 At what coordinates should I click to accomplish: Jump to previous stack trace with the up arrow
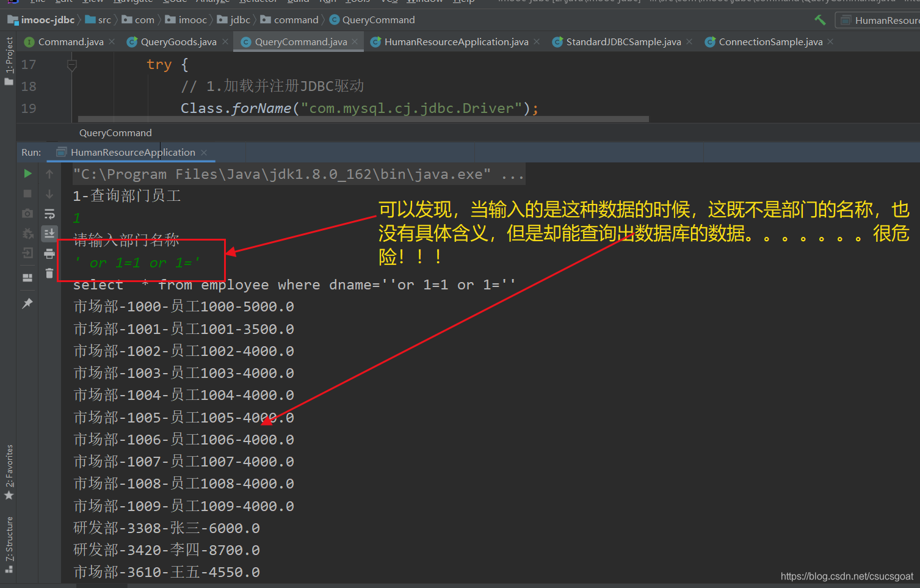pos(49,173)
